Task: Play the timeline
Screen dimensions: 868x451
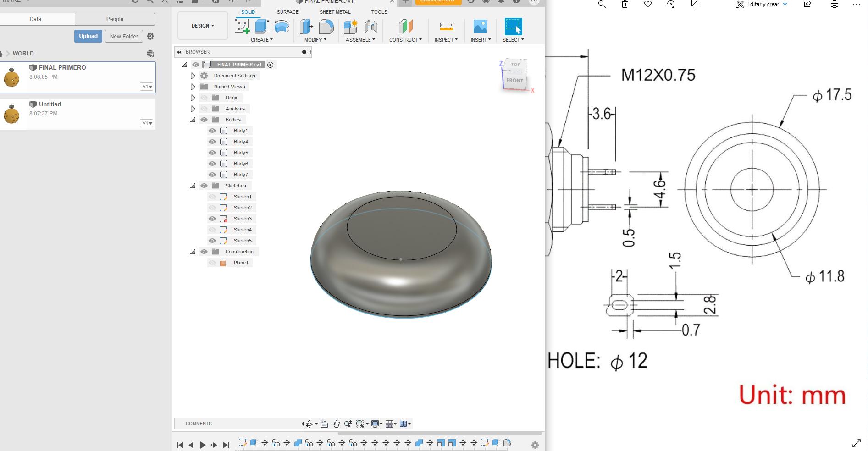Action: coord(203,445)
